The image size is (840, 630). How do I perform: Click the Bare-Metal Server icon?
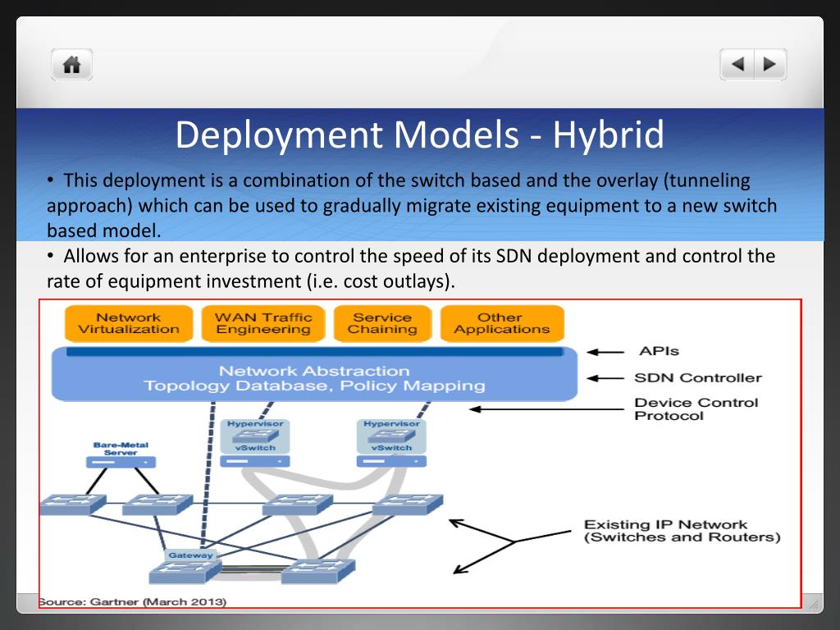coord(121,462)
